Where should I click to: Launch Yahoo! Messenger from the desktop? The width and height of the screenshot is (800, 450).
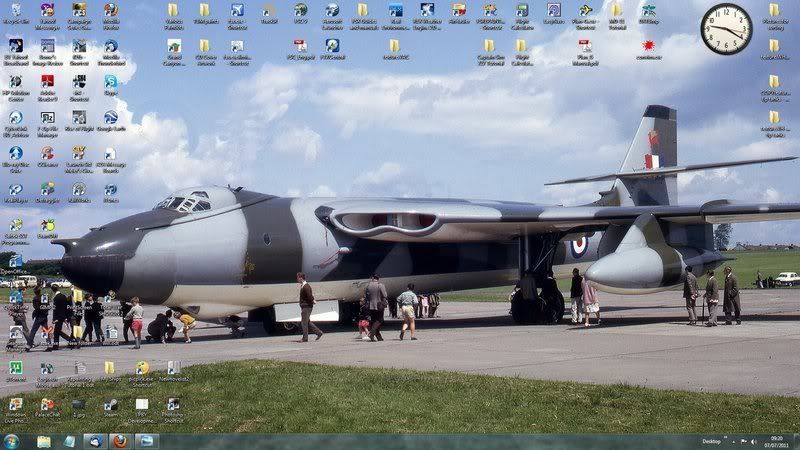click(47, 15)
